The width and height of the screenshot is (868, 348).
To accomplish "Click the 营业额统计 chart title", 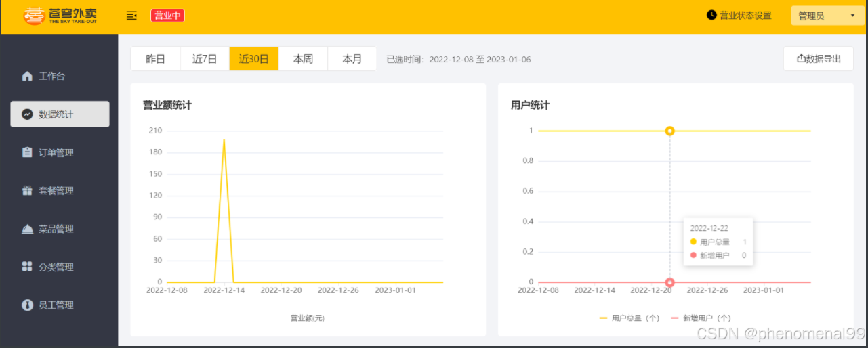I will coord(167,105).
